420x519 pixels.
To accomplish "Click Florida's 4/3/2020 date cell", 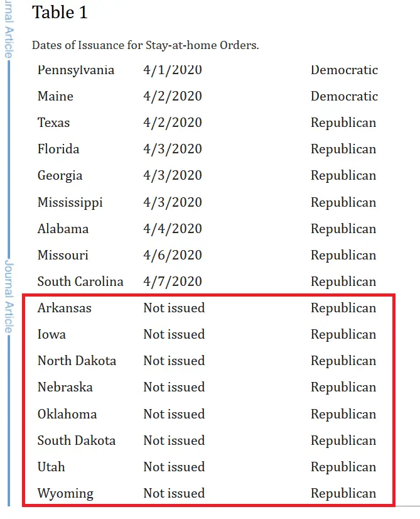I will point(173,149).
